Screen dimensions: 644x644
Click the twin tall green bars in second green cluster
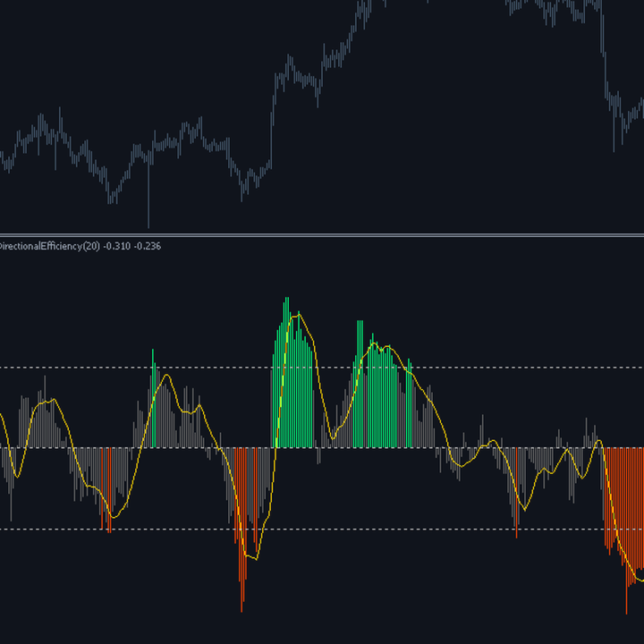pyautogui.click(x=360, y=384)
